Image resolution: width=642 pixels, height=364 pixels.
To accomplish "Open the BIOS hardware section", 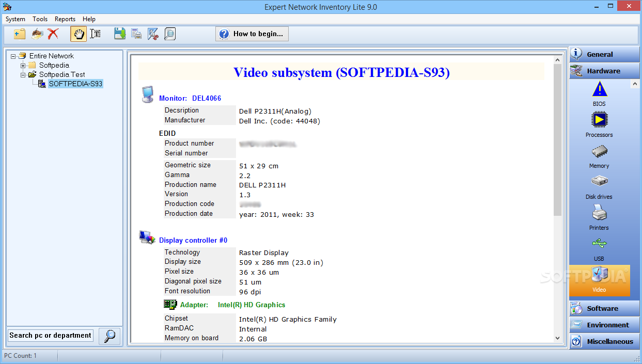I will 599,93.
